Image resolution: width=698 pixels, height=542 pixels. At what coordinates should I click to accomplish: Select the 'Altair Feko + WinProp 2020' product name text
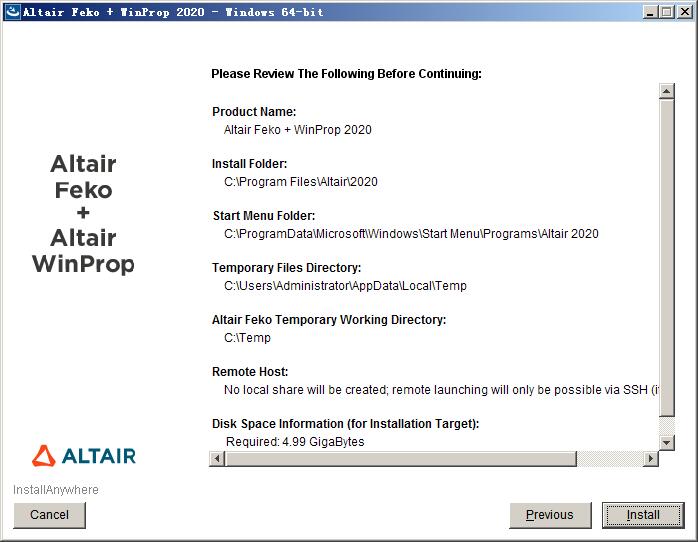(297, 130)
